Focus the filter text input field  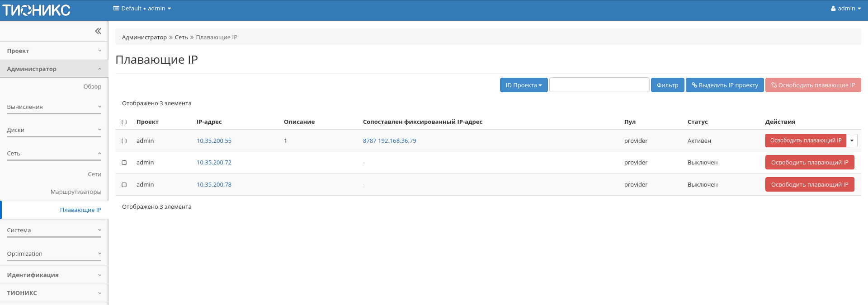coord(599,85)
